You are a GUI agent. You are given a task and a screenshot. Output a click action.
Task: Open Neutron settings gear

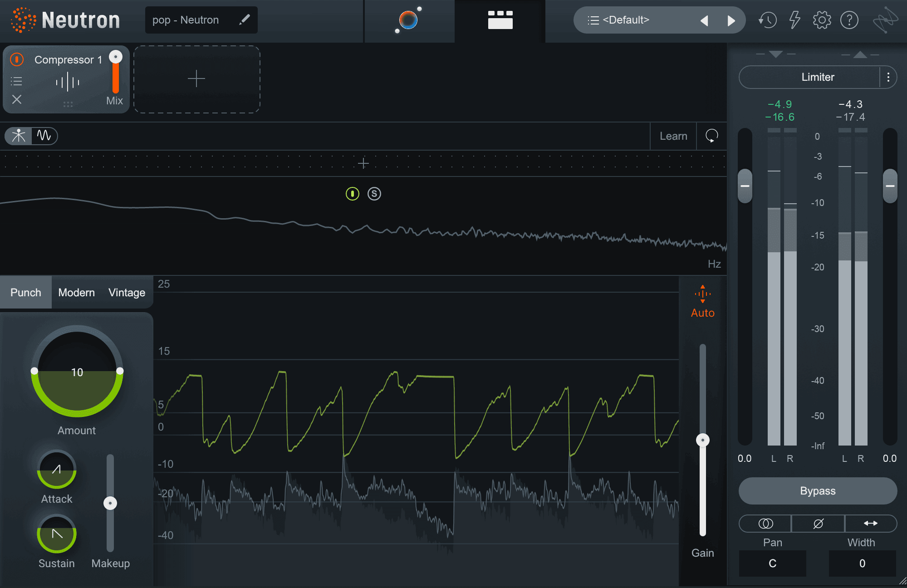coord(822,20)
